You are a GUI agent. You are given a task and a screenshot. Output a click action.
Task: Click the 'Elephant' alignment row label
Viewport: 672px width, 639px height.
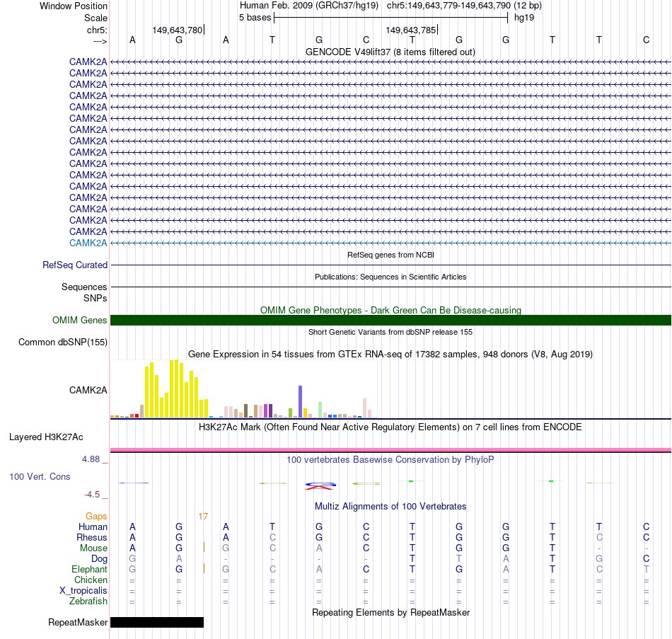(90, 570)
